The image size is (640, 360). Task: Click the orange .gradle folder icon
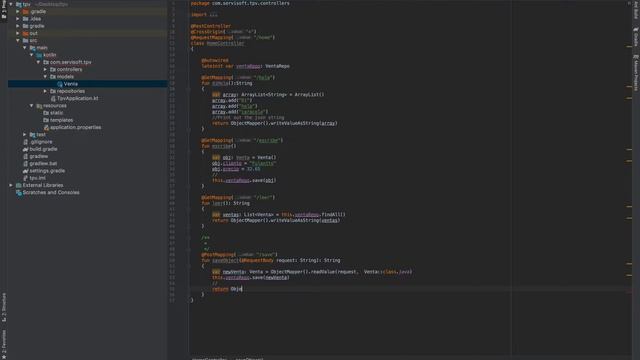click(x=26, y=11)
